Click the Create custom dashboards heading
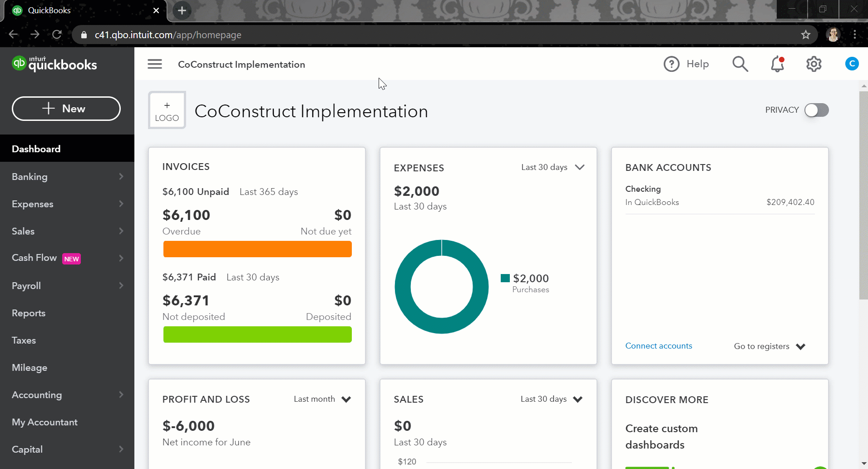 pyautogui.click(x=661, y=437)
